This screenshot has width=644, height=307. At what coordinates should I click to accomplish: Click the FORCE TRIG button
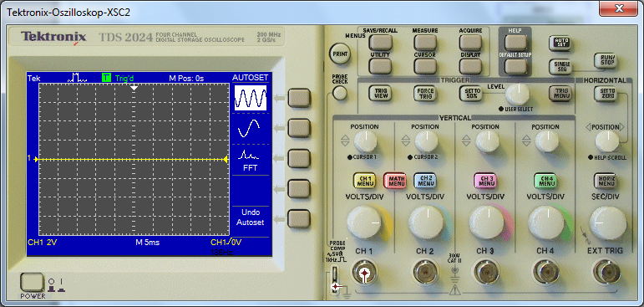click(425, 93)
